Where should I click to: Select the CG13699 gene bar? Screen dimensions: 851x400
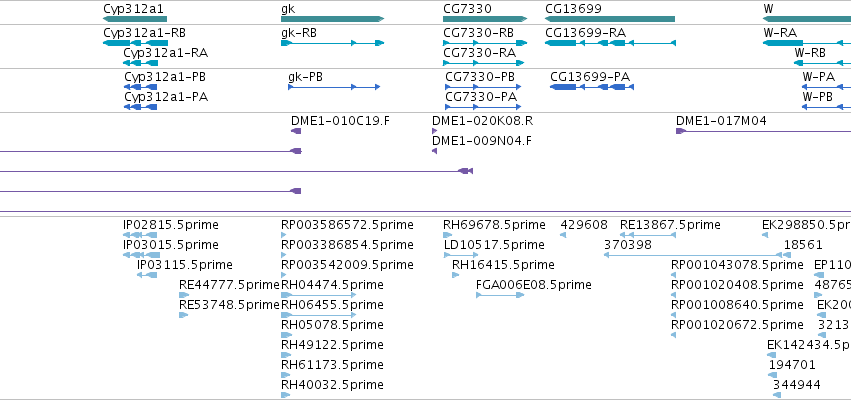(609, 19)
